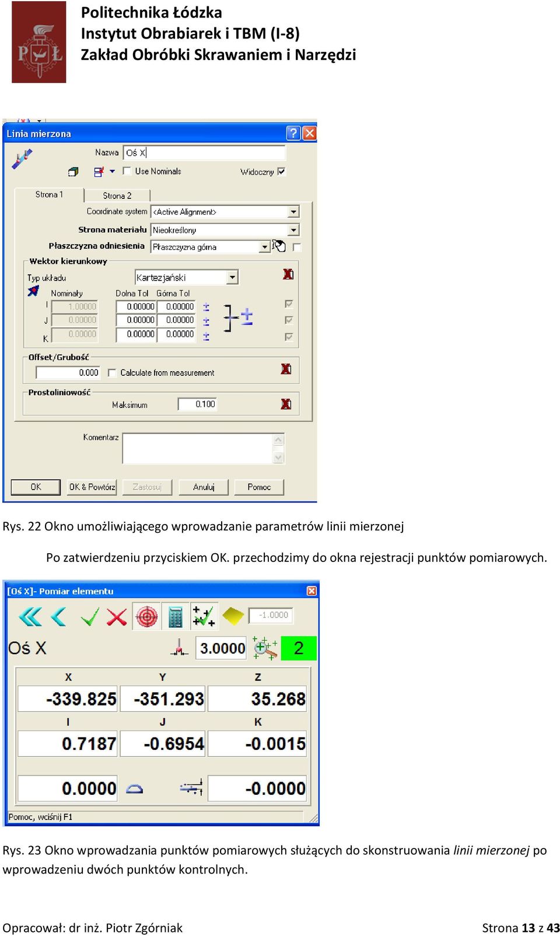This screenshot has height=936, width=560.
Task: Click the Górna Tol field for row K
Action: click(176, 334)
